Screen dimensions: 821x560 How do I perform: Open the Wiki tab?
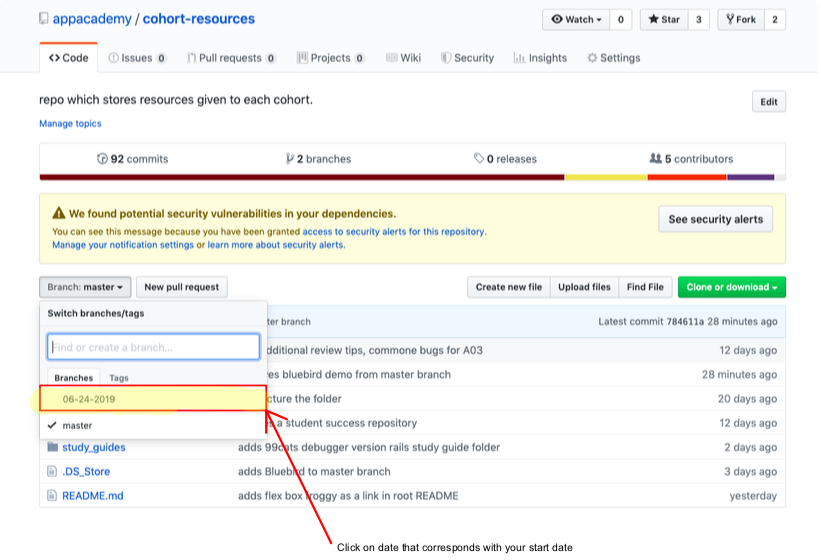[404, 58]
